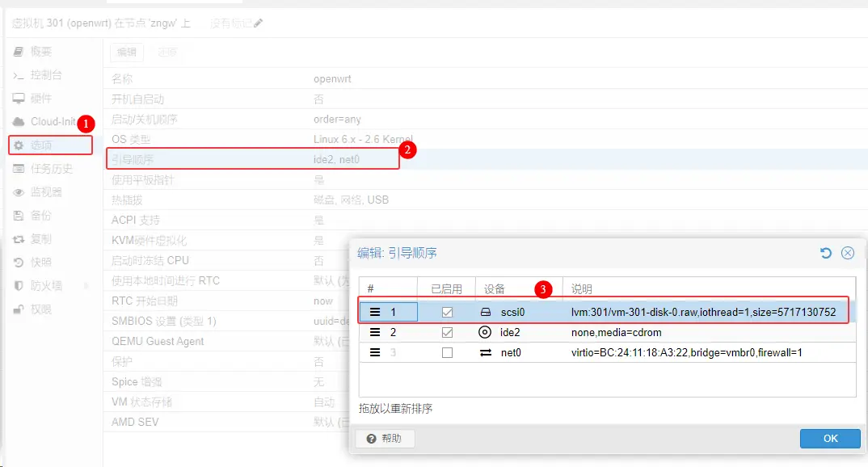Image resolution: width=868 pixels, height=467 pixels.
Task: Click the 编辑 edit button in toolbar
Action: (x=127, y=53)
